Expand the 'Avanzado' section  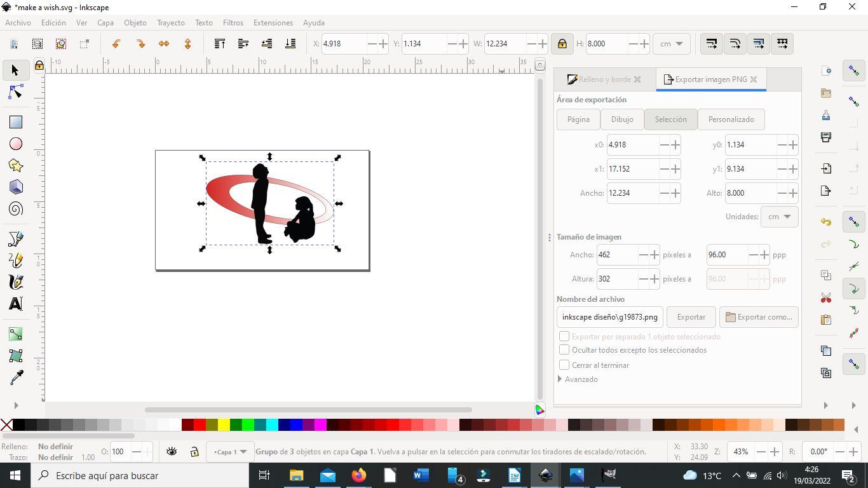coord(578,379)
